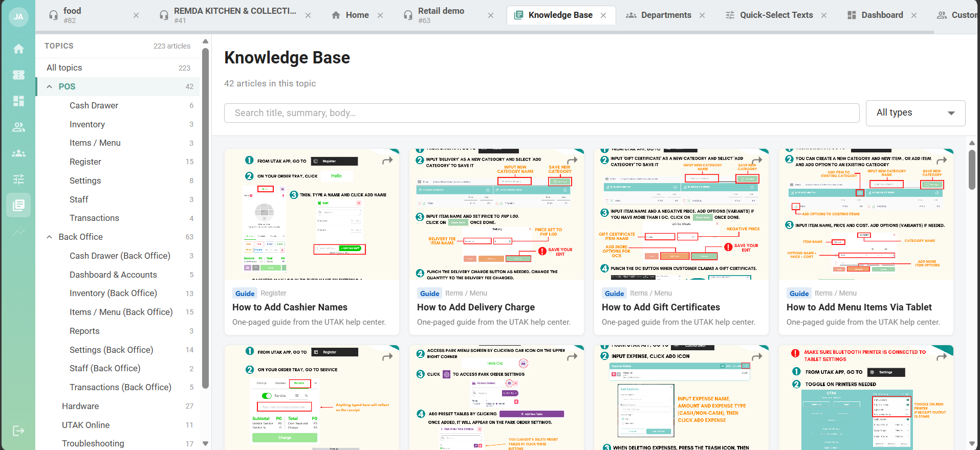Close the Departments tab

coord(702,15)
